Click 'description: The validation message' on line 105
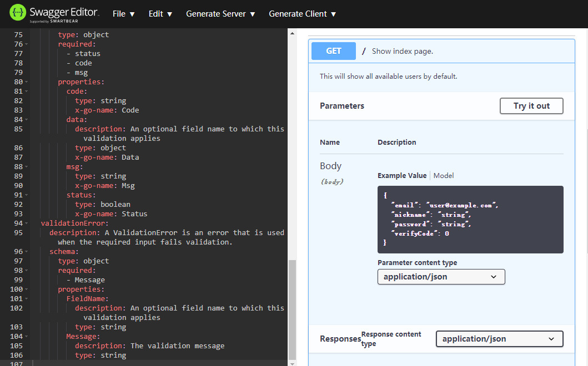Screen dimensions: 588x366 pyautogui.click(x=149, y=346)
